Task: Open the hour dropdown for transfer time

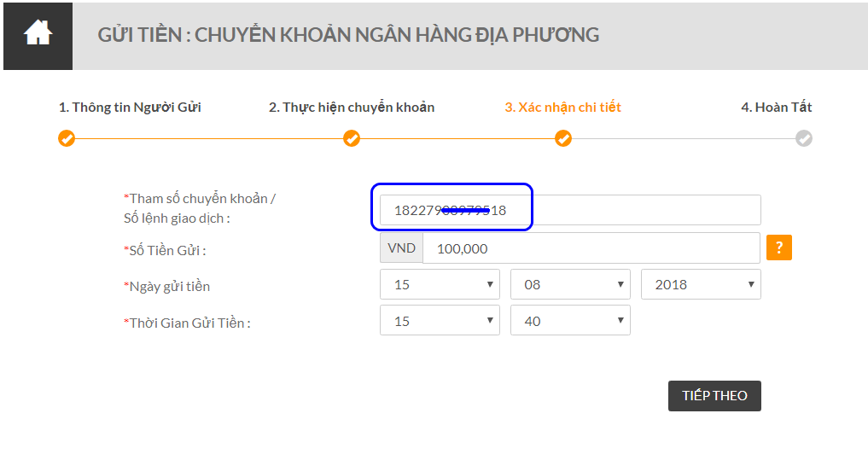Action: point(440,321)
